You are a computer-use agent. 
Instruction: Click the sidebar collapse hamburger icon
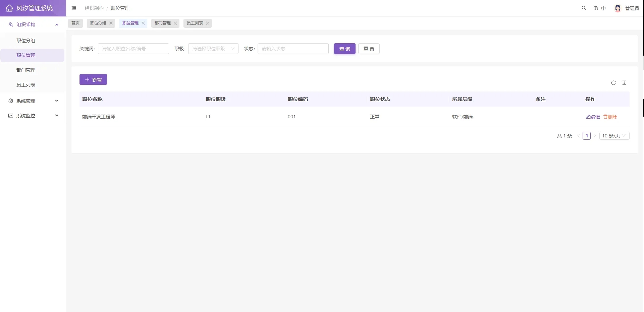[74, 8]
